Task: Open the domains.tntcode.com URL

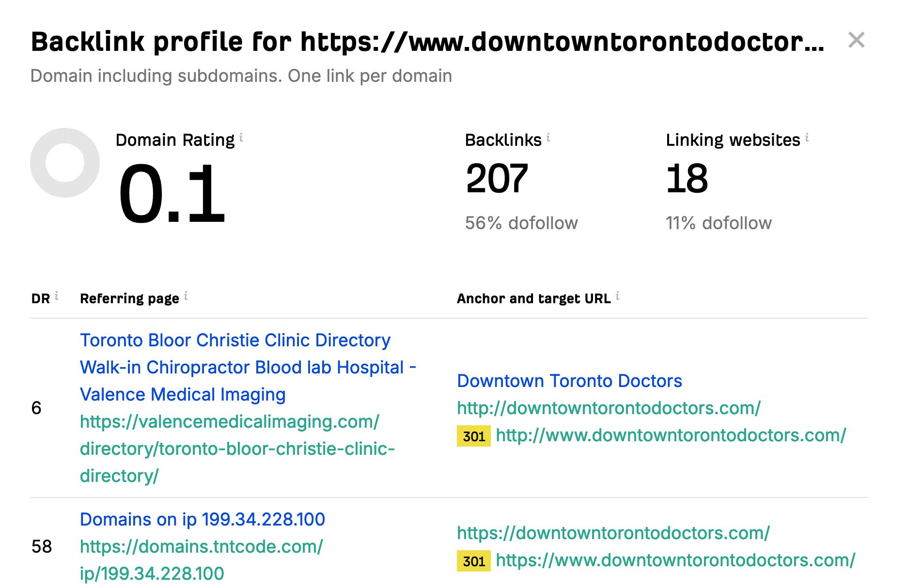Action: tap(201, 560)
